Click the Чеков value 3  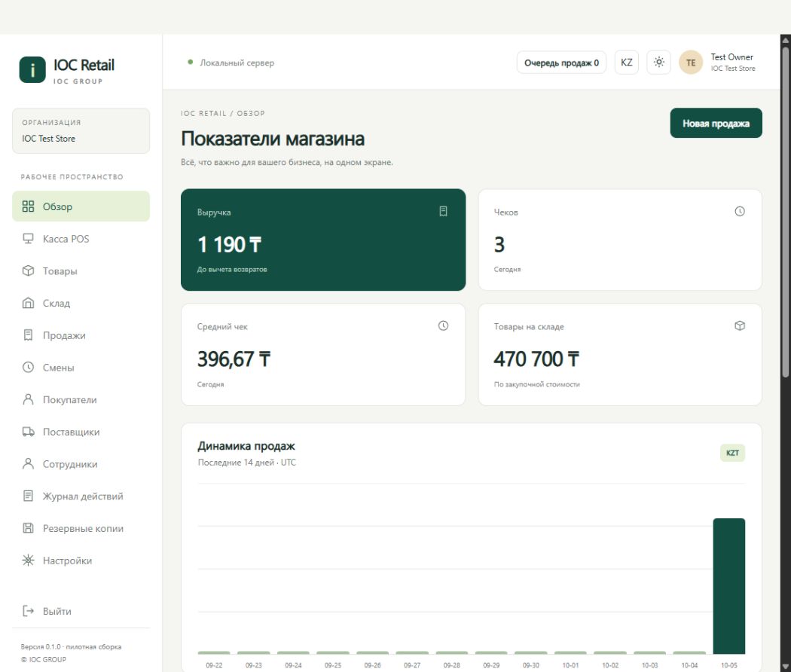(x=499, y=245)
